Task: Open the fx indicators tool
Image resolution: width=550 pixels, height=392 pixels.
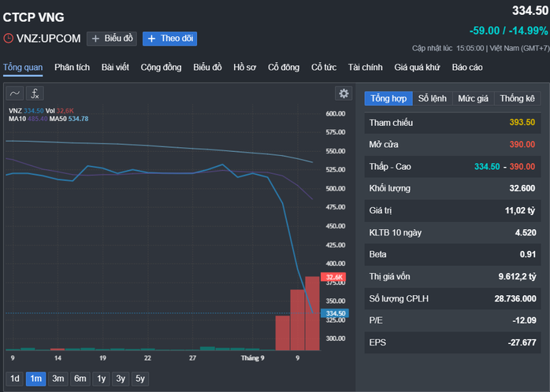Action: point(35,94)
